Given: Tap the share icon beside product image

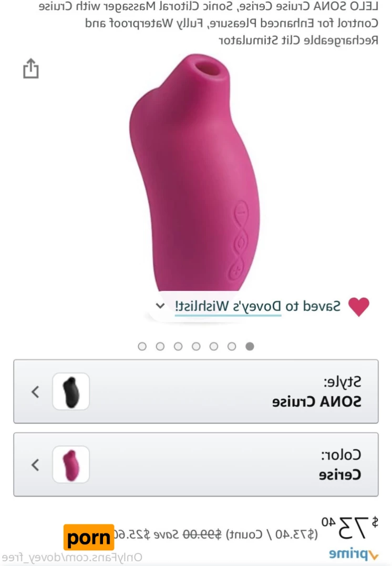Looking at the screenshot, I should pos(30,68).
